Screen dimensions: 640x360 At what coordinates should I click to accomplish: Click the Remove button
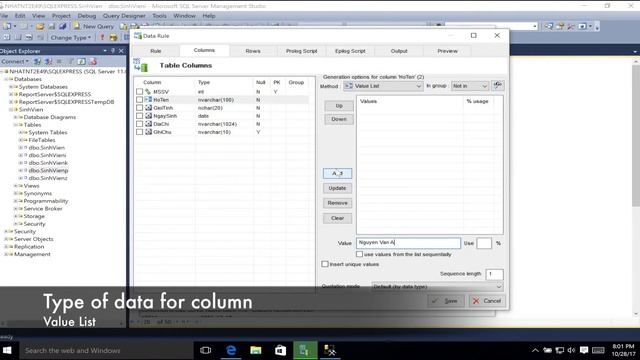point(337,203)
